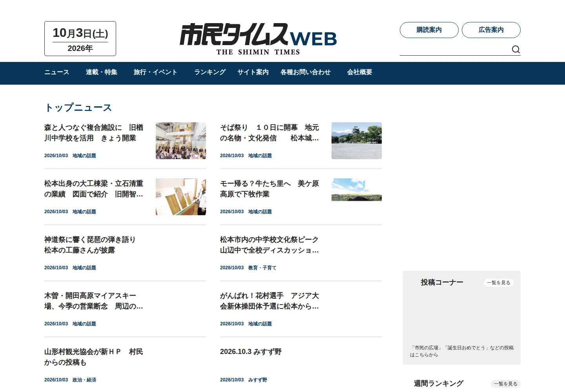The image size is (565, 392).
Task: Click the 市民タイムスWEB logo
Action: click(258, 39)
